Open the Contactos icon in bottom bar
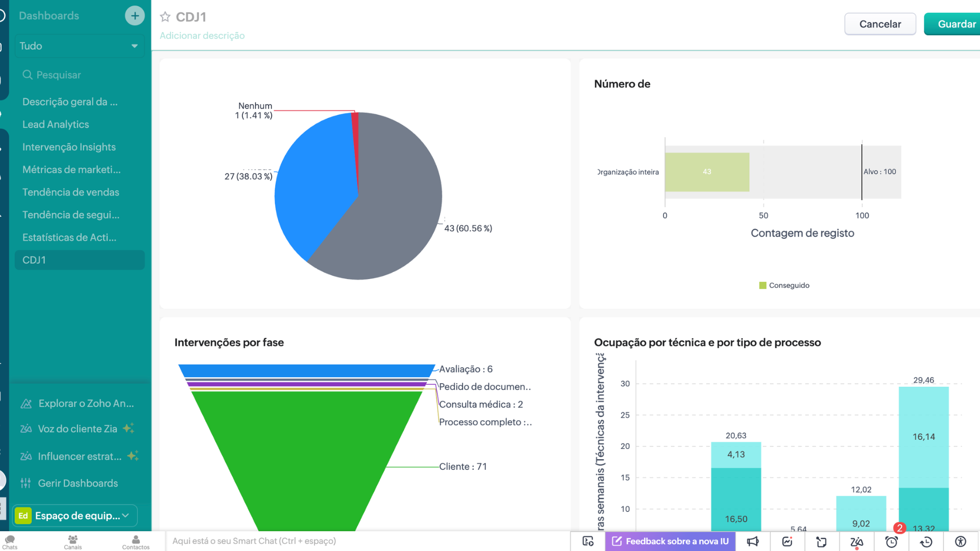980x551 pixels. (136, 542)
